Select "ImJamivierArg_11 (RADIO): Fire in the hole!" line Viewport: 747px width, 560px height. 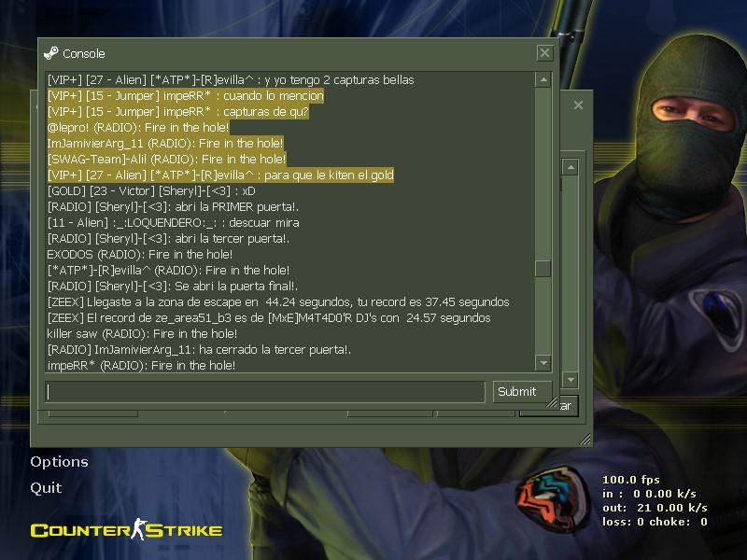pos(165,144)
